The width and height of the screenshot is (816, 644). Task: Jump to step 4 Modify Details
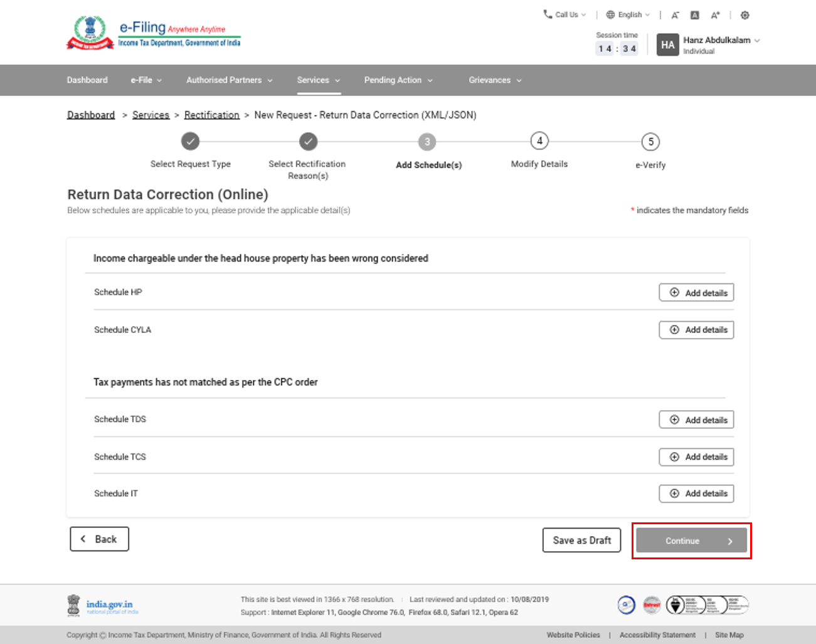(539, 141)
